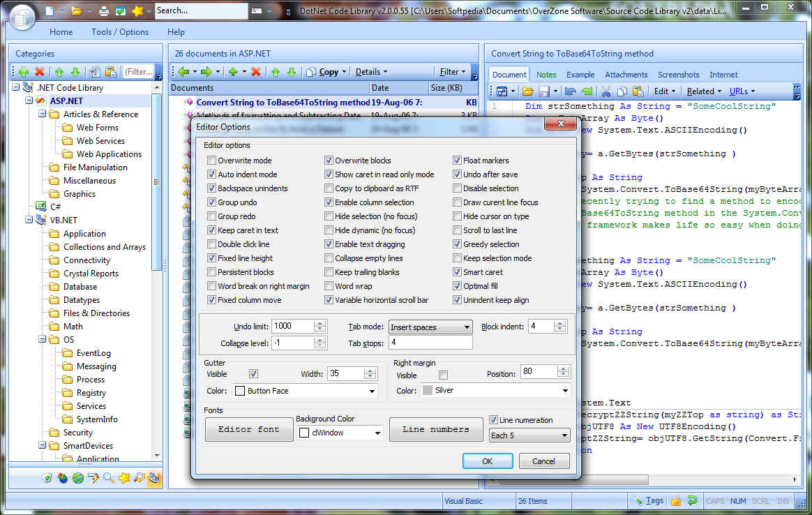Click the save floppy icon in the Document tab toolbar
This screenshot has height=515, width=812.
click(x=543, y=91)
